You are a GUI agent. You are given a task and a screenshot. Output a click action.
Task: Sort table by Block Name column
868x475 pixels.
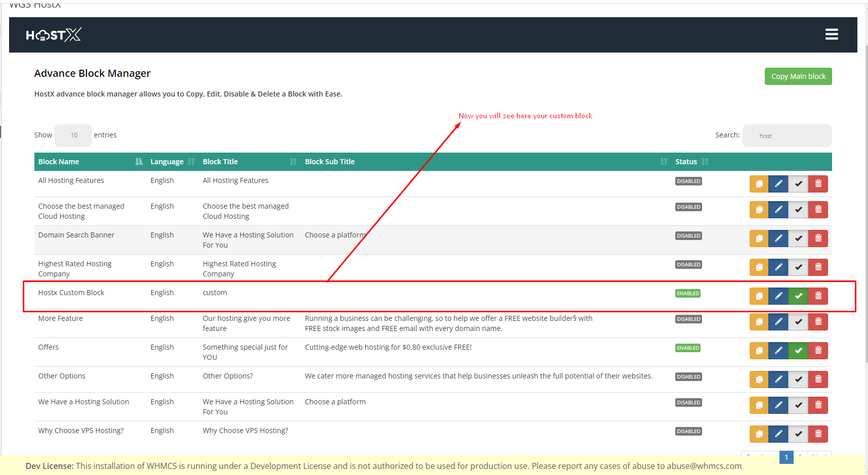click(x=90, y=162)
